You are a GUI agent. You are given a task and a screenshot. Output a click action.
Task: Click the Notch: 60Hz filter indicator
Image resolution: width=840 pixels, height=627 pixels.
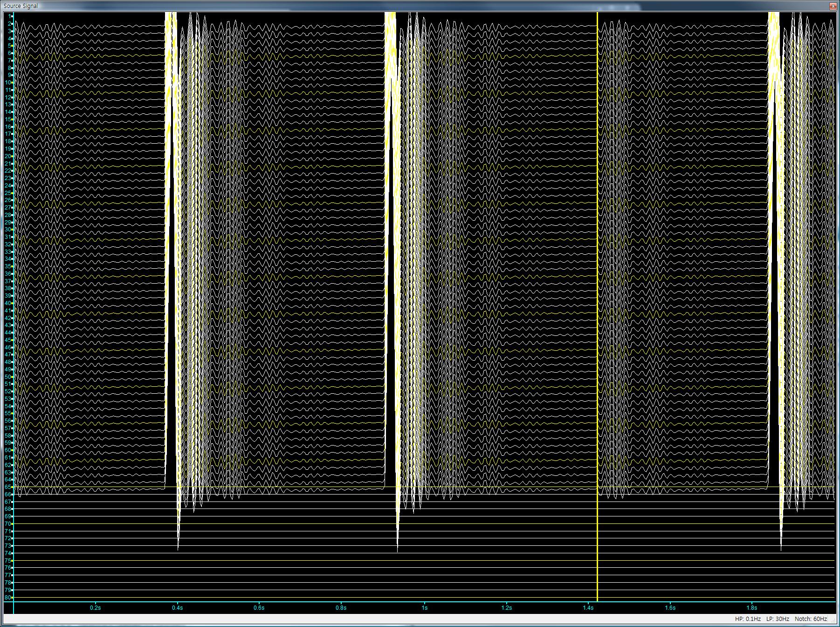coord(811,619)
